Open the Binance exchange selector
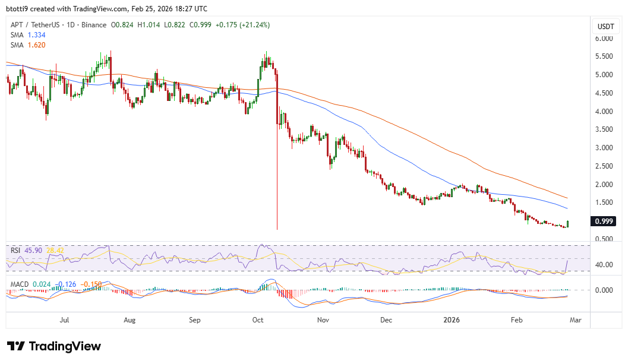This screenshot has width=628, height=364. pyautogui.click(x=92, y=24)
